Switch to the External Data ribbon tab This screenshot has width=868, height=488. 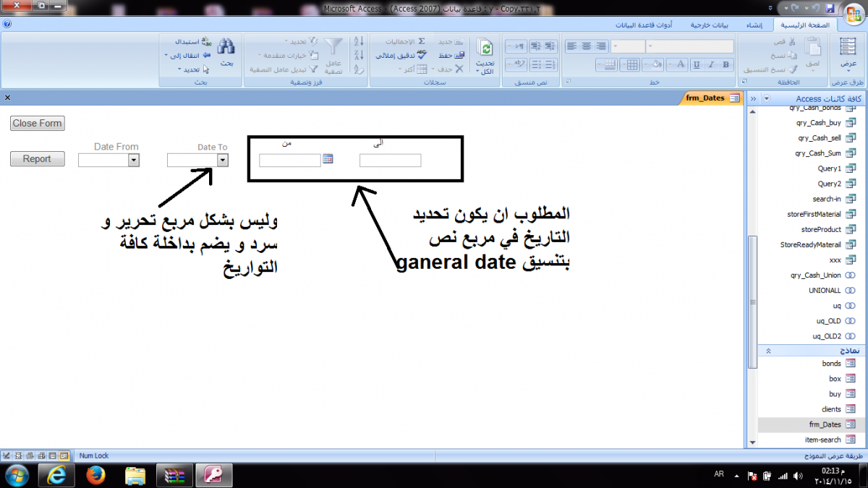point(708,24)
